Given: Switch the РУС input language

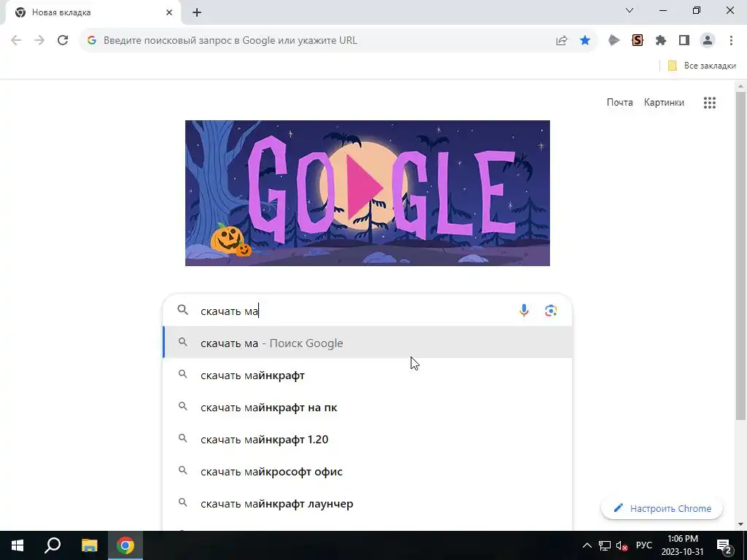Looking at the screenshot, I should 644,545.
